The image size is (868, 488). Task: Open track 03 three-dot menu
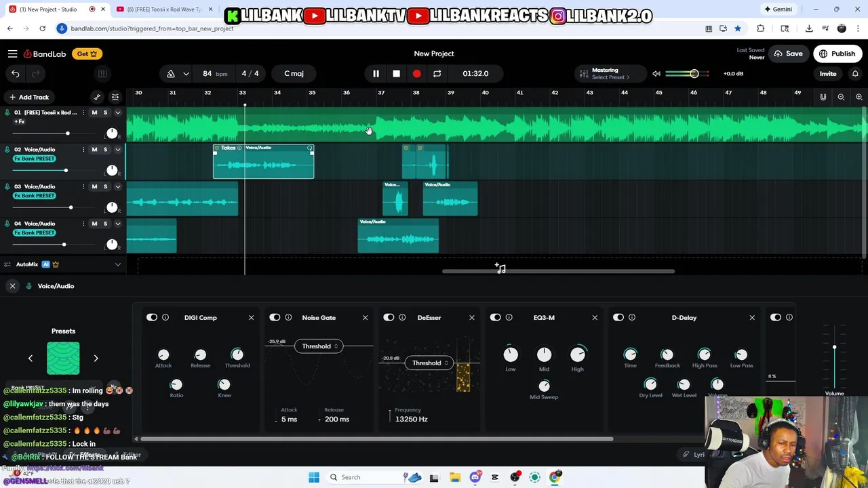click(83, 186)
